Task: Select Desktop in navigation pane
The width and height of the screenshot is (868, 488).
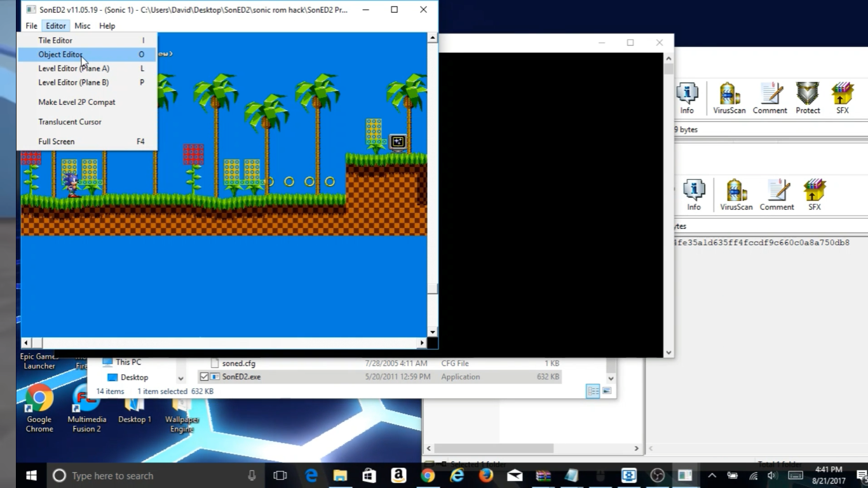Action: coord(134,377)
